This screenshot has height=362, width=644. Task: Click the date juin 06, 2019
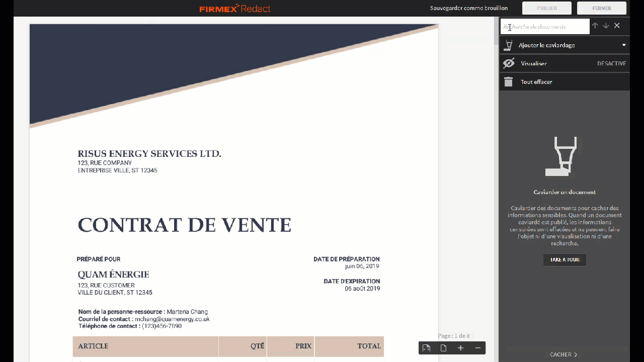click(x=362, y=266)
